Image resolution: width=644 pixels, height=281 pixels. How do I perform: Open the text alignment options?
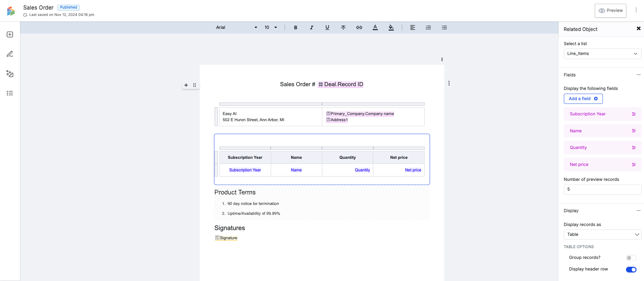click(x=412, y=27)
